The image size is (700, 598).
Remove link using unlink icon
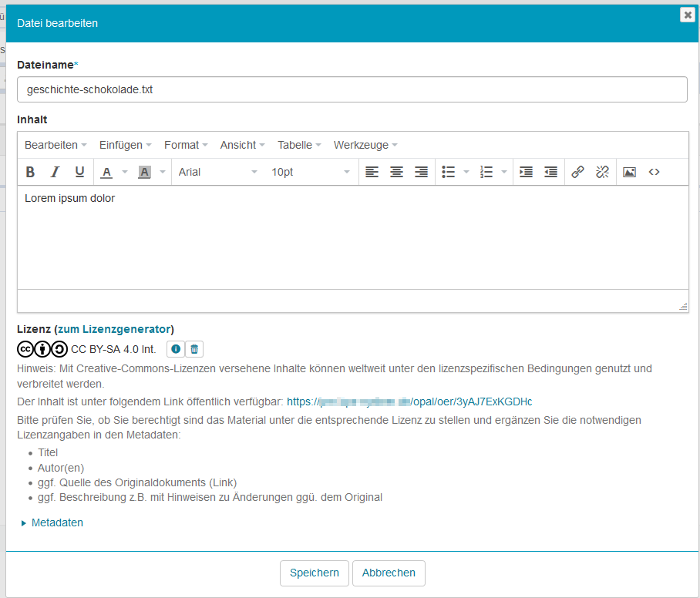pos(602,172)
